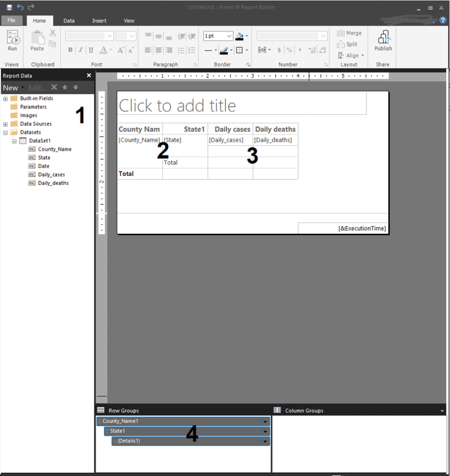Align paragraph left
This screenshot has height=476, width=450.
coord(148,50)
